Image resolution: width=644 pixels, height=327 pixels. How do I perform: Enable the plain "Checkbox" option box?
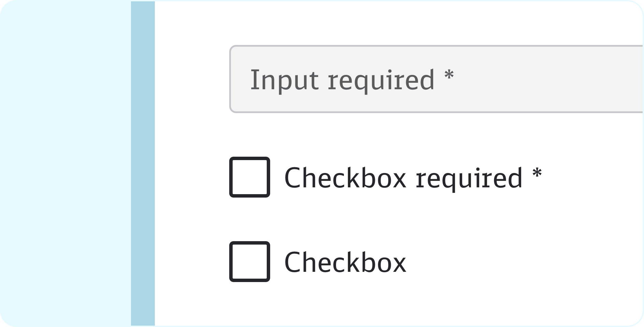click(250, 262)
